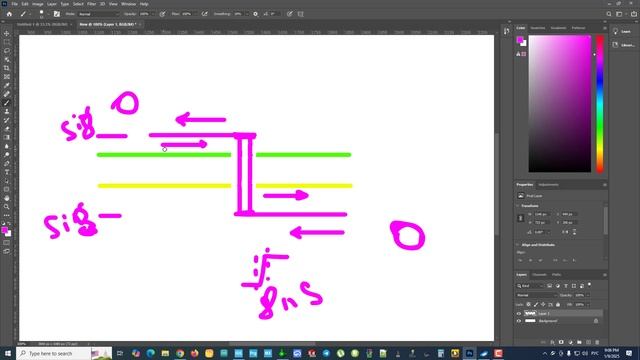Pick a color in the Color panel field
Image resolution: width=640 pixels, height=360 pixels.
click(560, 104)
